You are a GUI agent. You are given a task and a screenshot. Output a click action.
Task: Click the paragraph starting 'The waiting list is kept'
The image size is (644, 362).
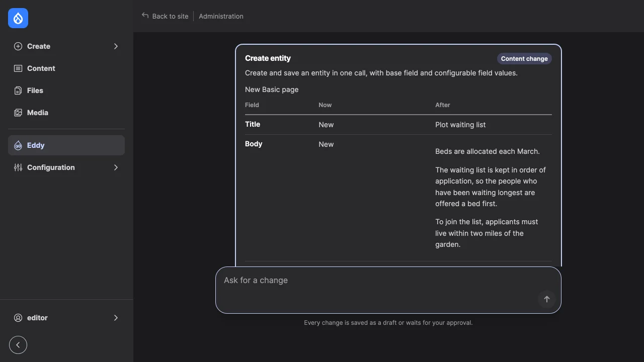pos(491,187)
